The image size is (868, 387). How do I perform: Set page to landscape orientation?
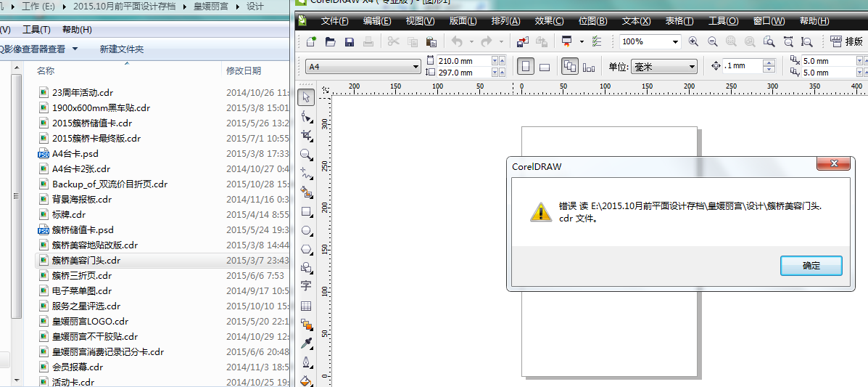[544, 67]
